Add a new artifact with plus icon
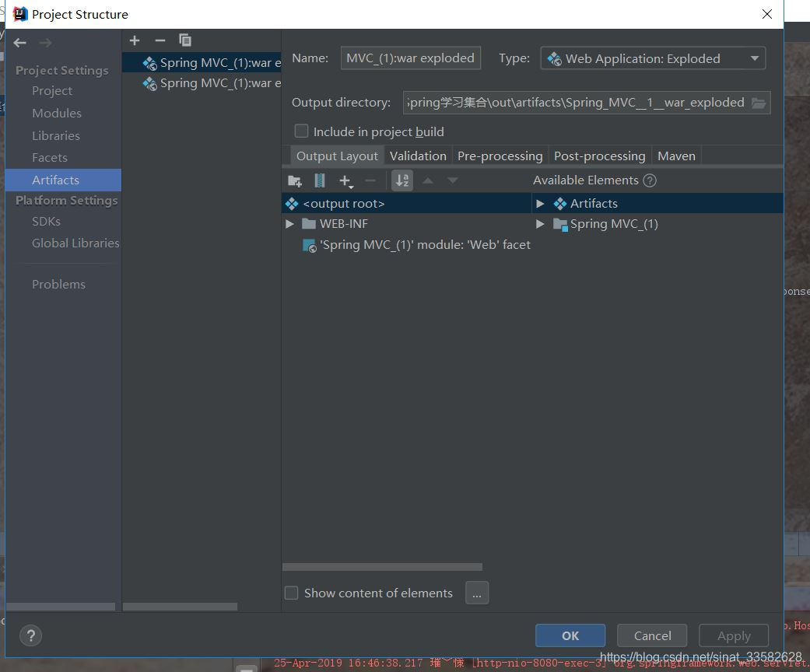 tap(135, 40)
